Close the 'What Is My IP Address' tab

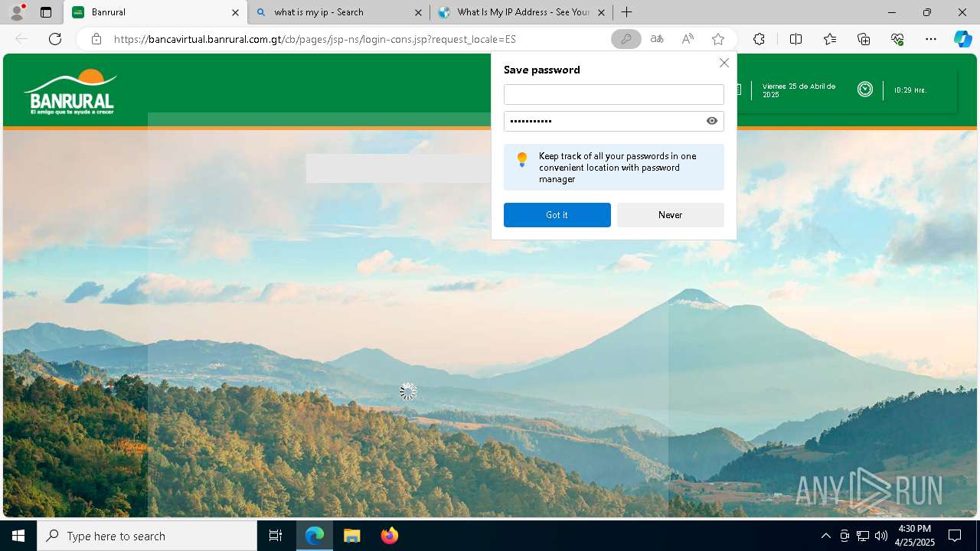(601, 12)
